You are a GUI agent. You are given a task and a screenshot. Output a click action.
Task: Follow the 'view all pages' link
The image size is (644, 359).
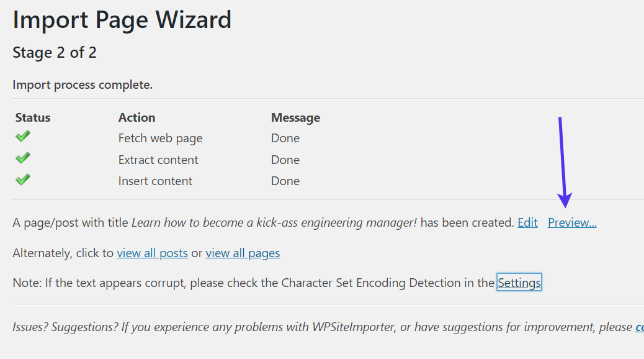click(243, 253)
